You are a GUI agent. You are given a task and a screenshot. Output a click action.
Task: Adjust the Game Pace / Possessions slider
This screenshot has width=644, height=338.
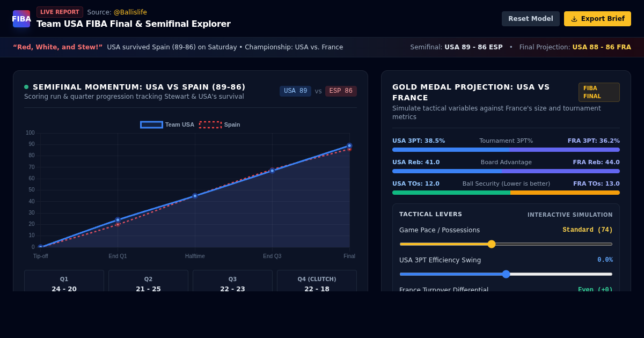pyautogui.click(x=506, y=244)
